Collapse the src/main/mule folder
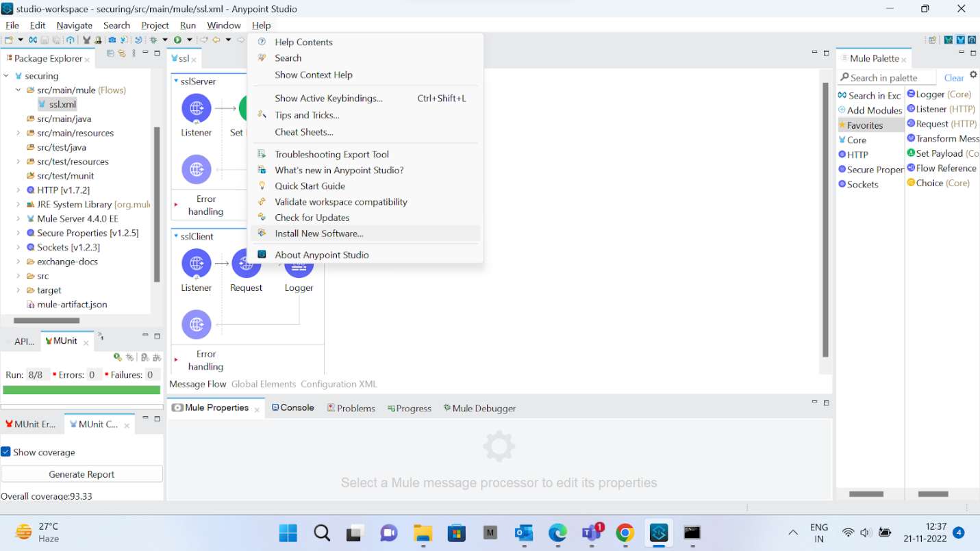Screen dimensions: 980x551 tap(18, 90)
